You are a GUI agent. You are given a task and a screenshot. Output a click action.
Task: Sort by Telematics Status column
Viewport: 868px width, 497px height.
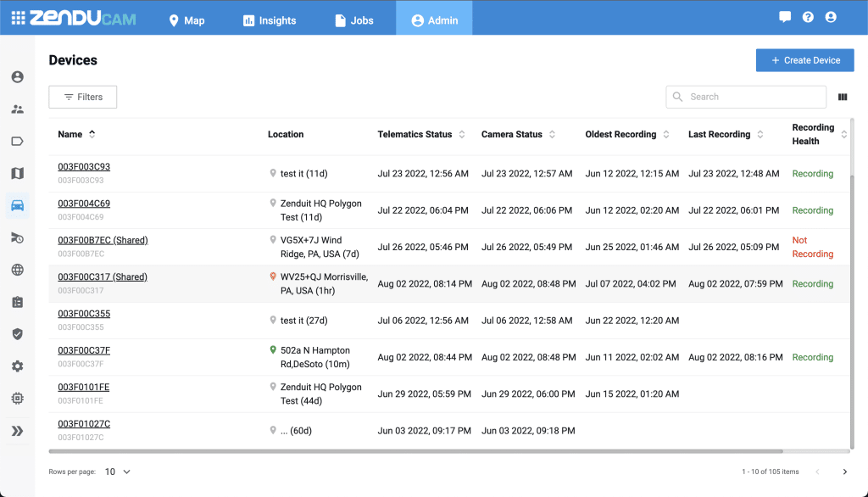point(462,134)
